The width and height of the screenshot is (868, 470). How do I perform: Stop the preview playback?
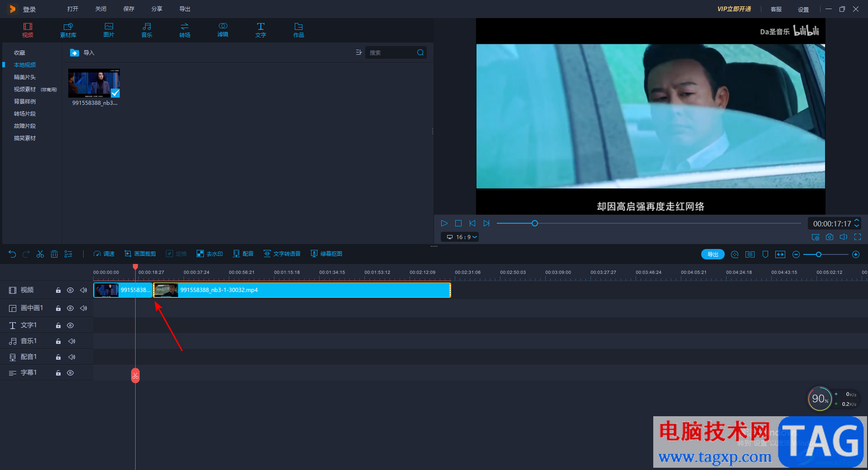[x=458, y=223]
